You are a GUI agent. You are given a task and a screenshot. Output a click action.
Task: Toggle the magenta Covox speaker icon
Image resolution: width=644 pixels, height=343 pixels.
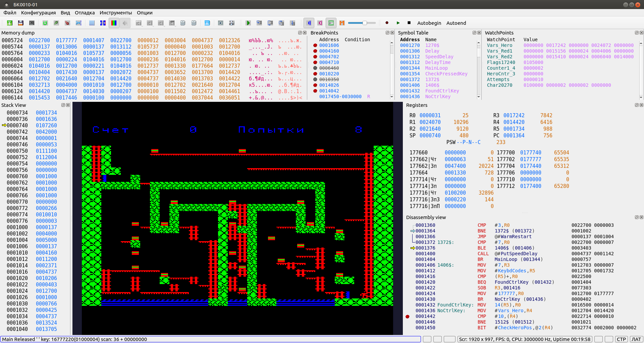coord(320,23)
